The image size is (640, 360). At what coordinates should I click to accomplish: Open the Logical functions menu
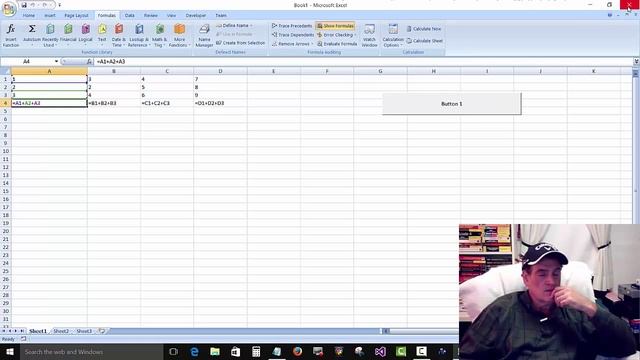tap(85, 33)
